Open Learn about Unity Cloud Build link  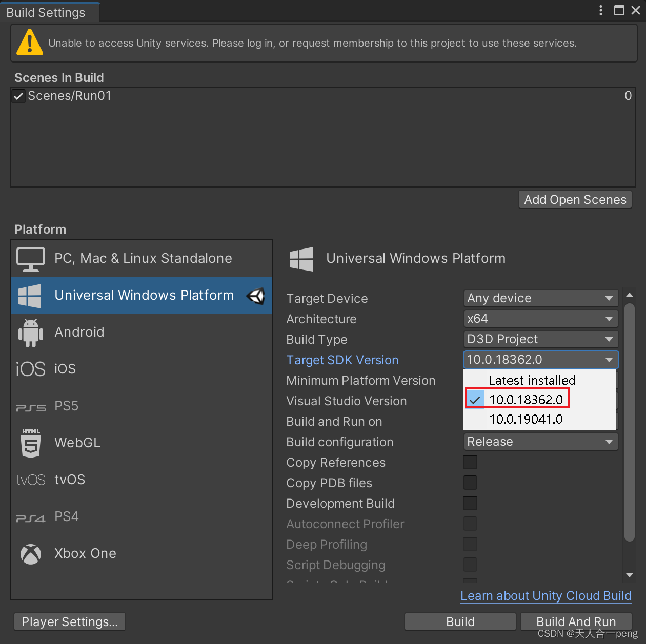point(546,596)
